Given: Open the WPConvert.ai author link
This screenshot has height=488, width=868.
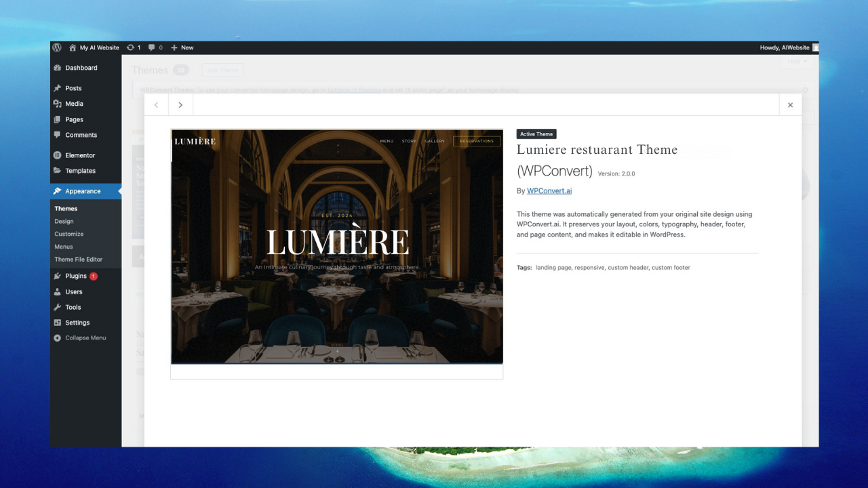Looking at the screenshot, I should point(549,191).
